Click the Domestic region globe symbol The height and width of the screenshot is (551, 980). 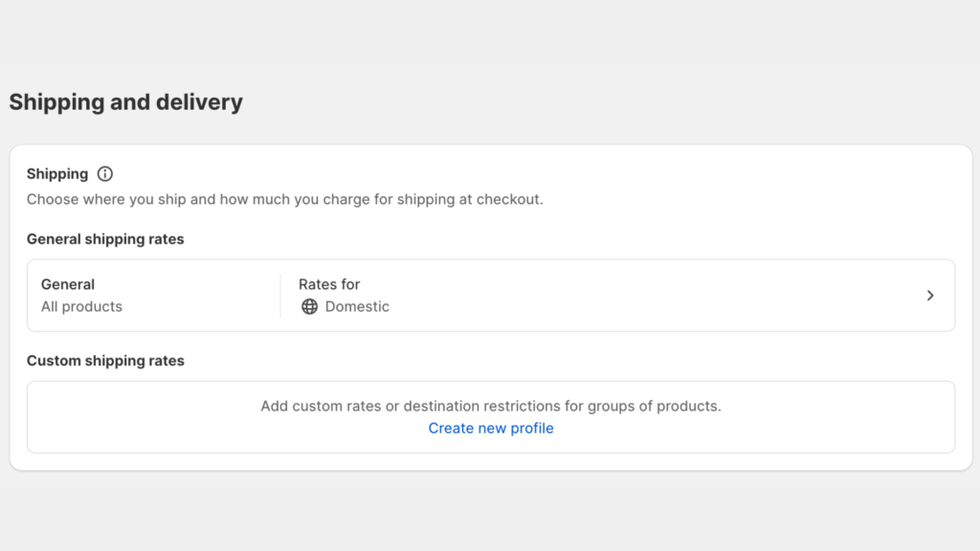click(308, 306)
